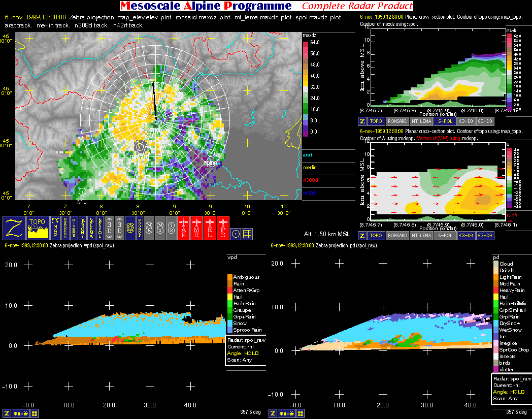Image resolution: width=532 pixels, height=419 pixels.
Task: Select S-POL in the upper cross-section toolbar
Action: (x=445, y=121)
